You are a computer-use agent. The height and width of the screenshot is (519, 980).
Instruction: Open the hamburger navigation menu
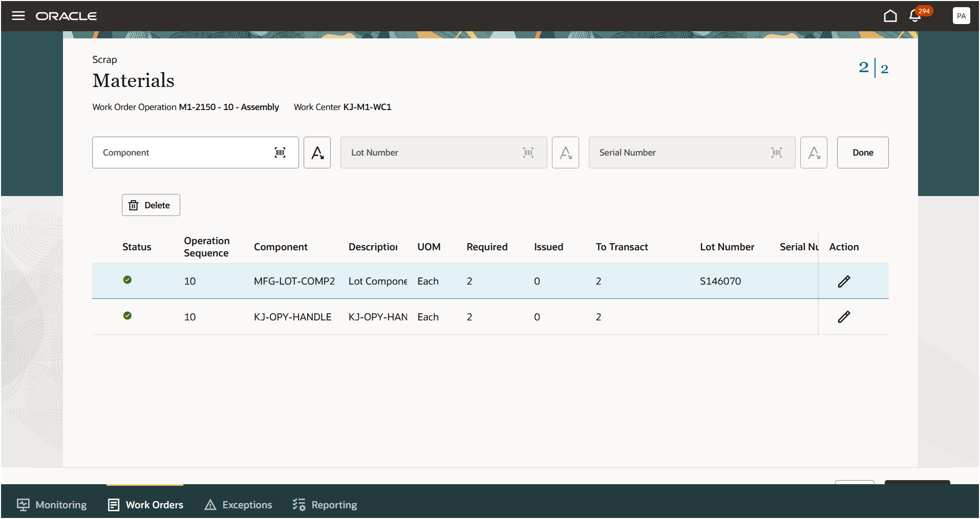coord(18,16)
